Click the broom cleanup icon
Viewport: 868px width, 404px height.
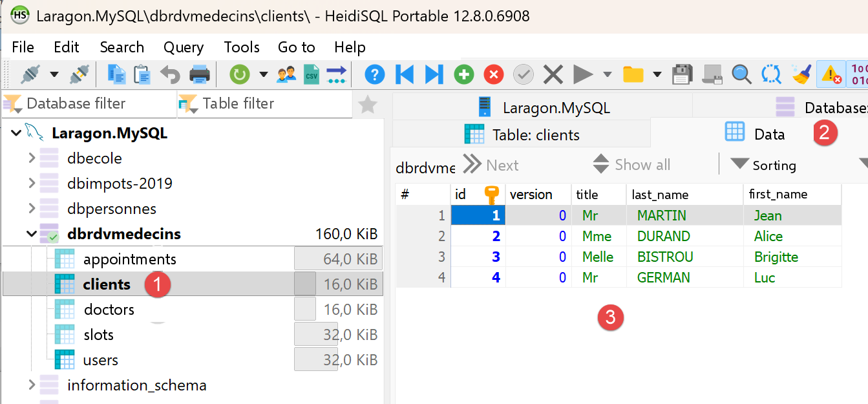tap(802, 74)
